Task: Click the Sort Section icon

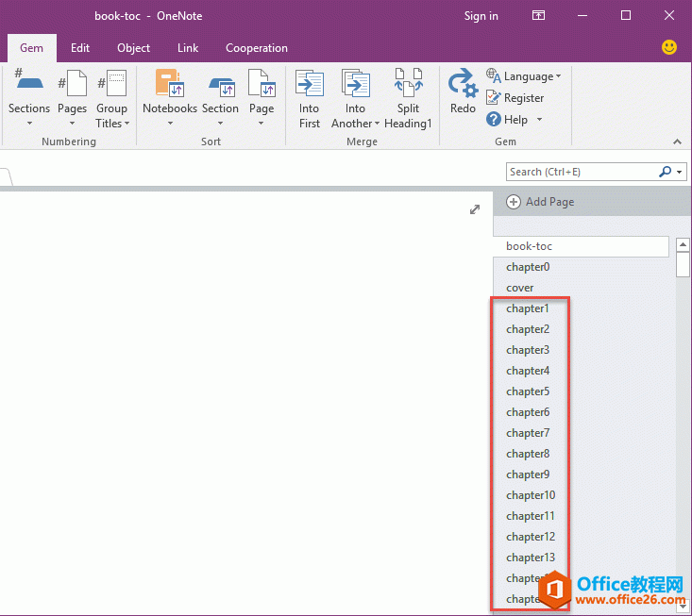Action: 220,86
